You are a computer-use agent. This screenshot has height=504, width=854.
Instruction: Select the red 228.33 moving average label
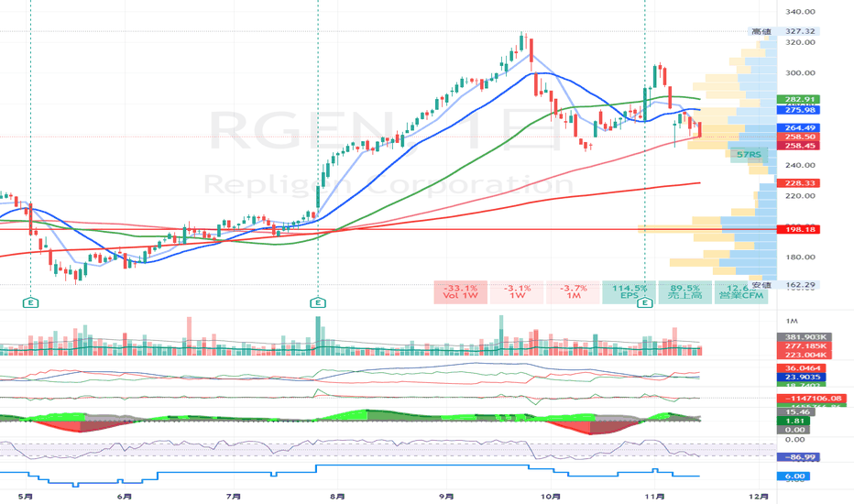[x=799, y=183]
